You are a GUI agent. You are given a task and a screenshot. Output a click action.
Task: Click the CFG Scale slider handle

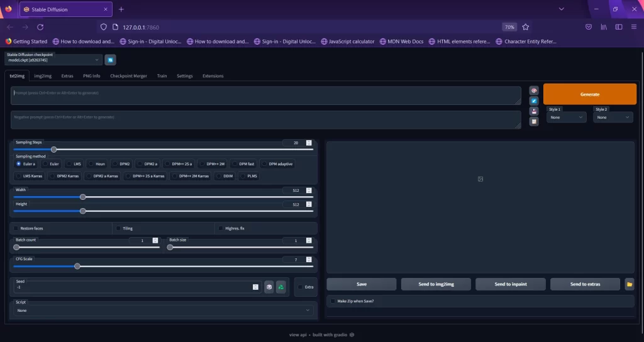point(77,266)
